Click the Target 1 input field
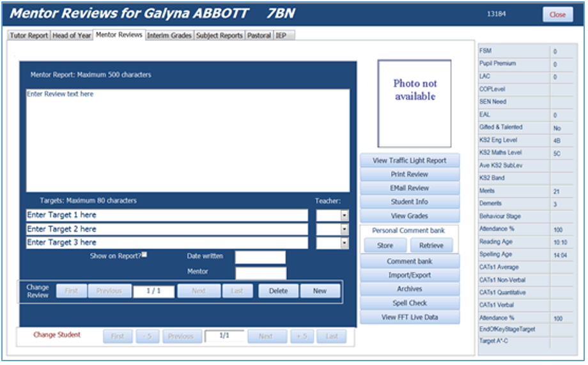588x365 pixels. point(167,215)
